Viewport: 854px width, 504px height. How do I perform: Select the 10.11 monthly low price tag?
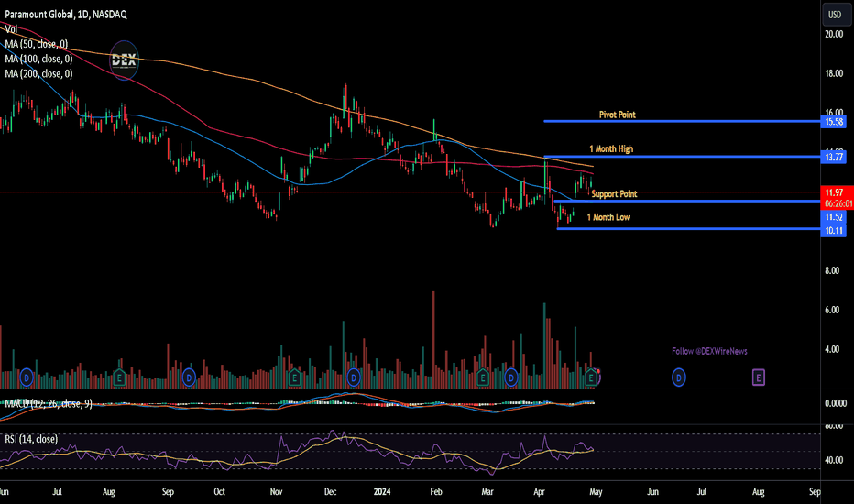[x=834, y=231]
